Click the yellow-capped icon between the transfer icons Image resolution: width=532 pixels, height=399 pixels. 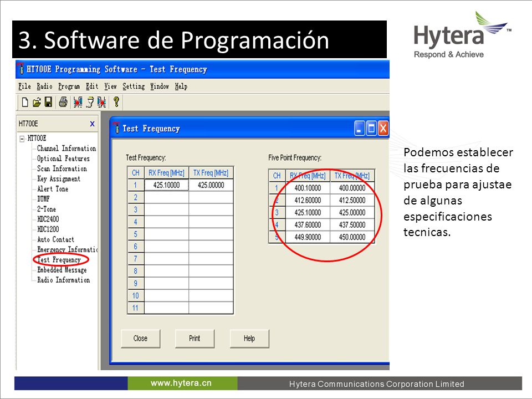[90, 102]
